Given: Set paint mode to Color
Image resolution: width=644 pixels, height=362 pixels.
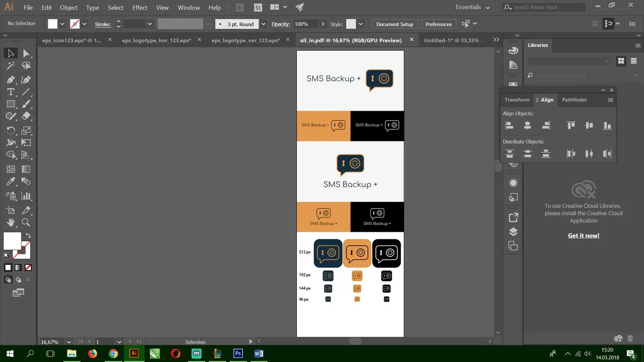Looking at the screenshot, I should (x=8, y=267).
